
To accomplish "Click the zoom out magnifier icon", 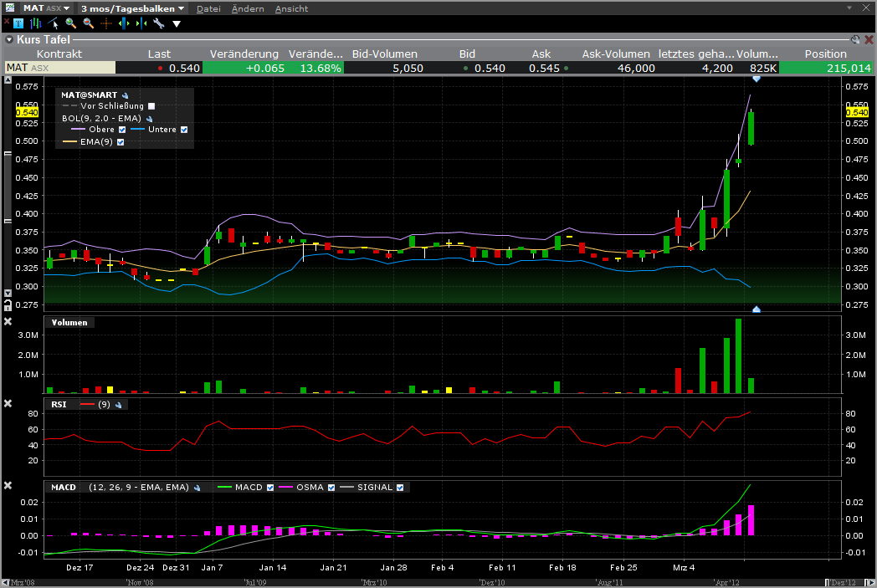I will coord(88,23).
